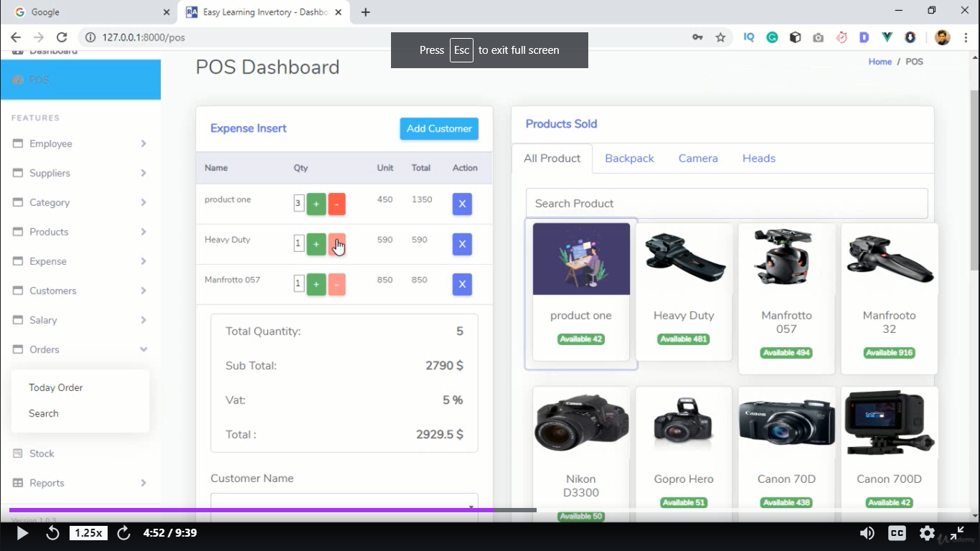Expand the Category menu chevron
This screenshot has height=551, width=980.
(143, 202)
